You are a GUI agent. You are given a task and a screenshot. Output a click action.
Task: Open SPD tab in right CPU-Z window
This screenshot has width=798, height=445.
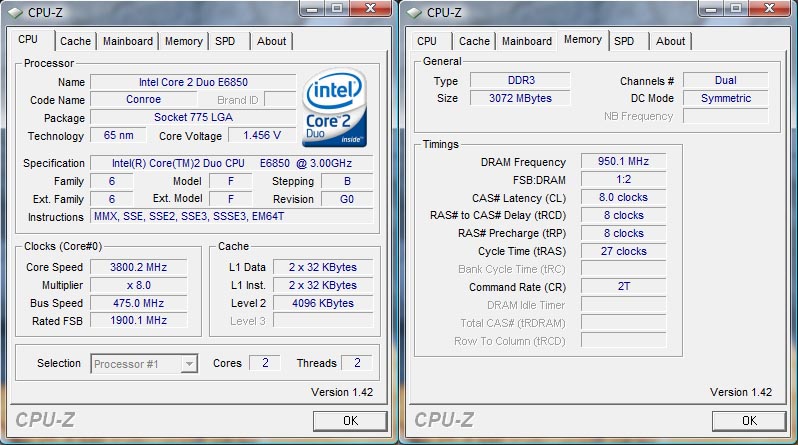point(624,41)
